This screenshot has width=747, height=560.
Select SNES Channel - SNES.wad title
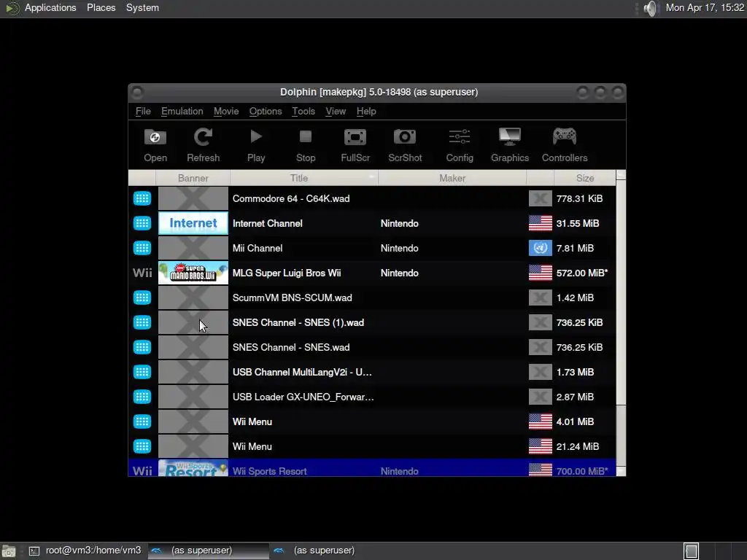291,347
